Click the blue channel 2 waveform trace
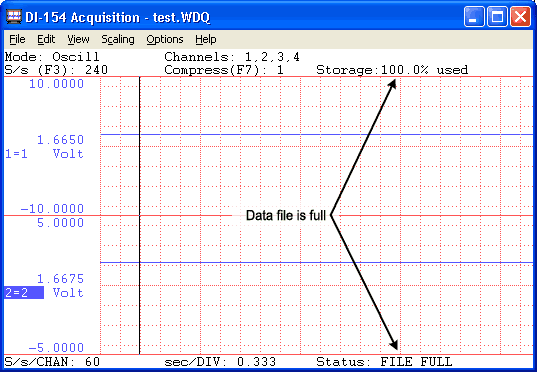The image size is (537, 372). 316,263
